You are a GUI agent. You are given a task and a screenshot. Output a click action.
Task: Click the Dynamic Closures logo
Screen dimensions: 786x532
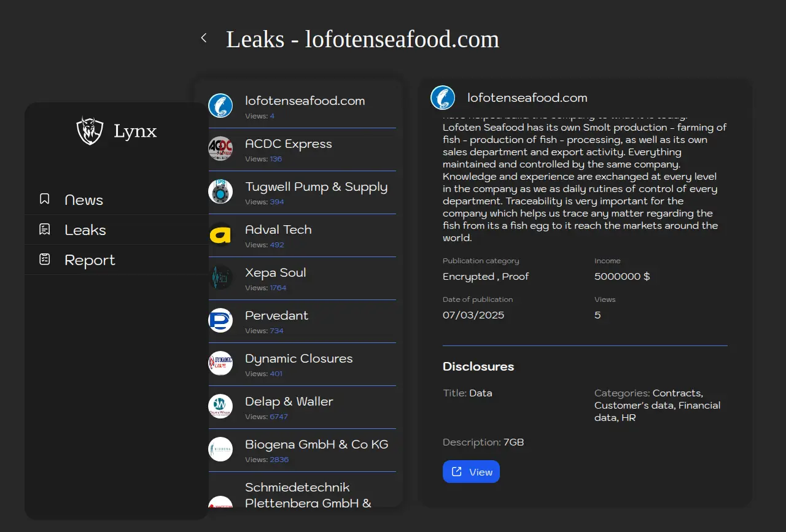pos(220,363)
